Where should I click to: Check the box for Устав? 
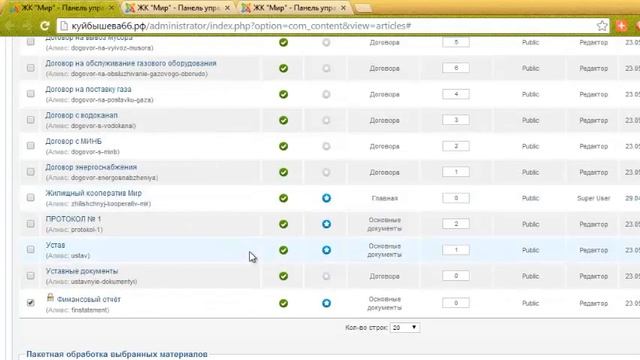coord(31,249)
